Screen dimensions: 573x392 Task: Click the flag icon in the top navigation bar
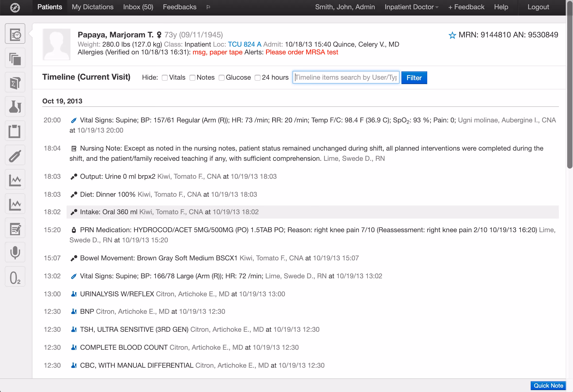(208, 7)
